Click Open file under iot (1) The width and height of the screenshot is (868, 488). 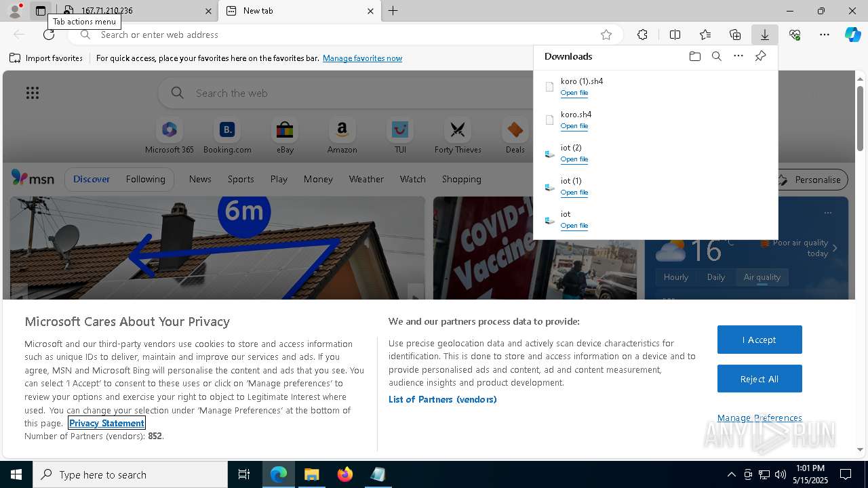pyautogui.click(x=574, y=192)
